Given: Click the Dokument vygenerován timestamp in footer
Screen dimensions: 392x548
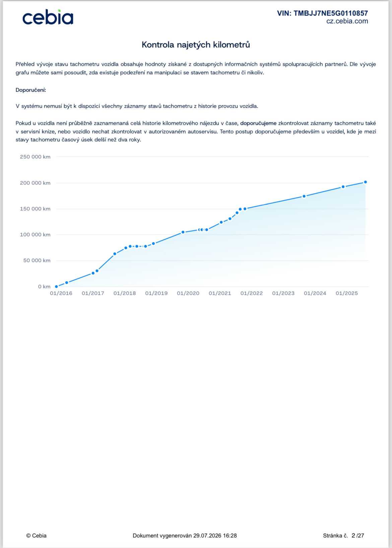Looking at the screenshot, I should coord(185,536).
